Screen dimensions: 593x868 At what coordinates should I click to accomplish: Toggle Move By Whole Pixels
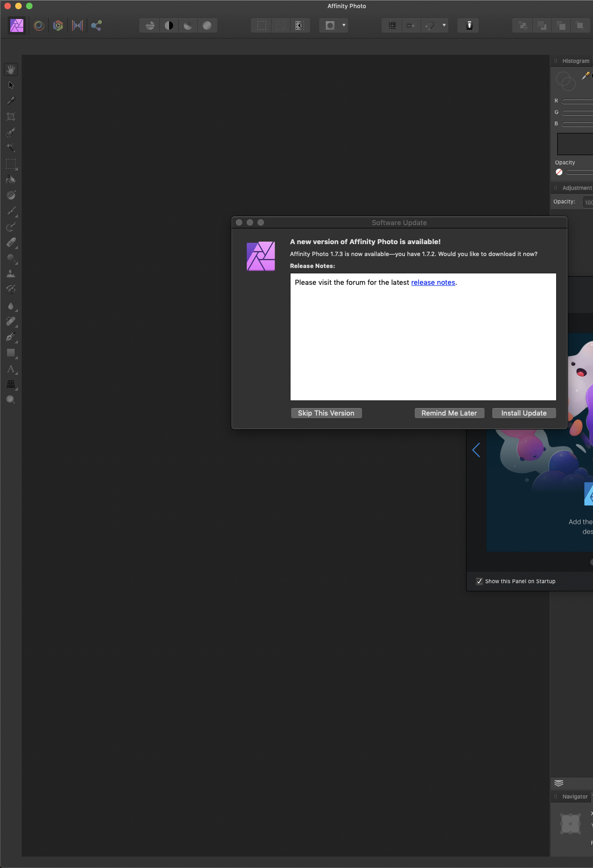411,25
